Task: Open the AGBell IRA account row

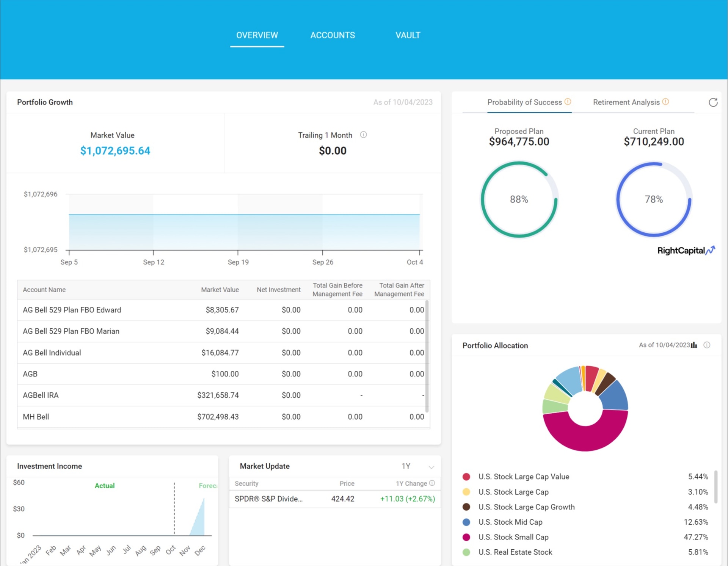Action: pos(41,395)
